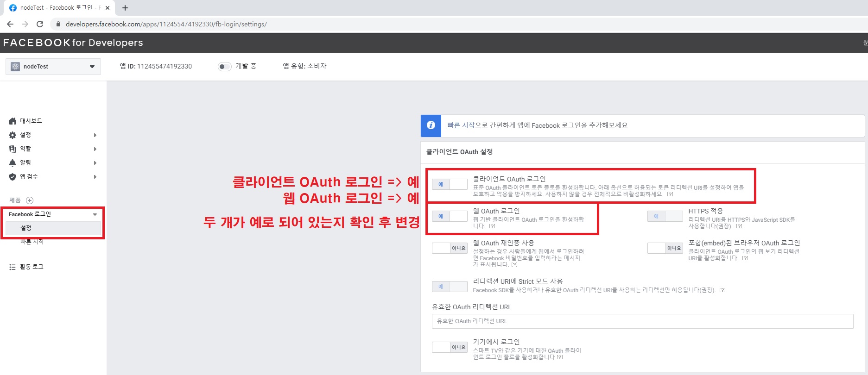
Task: Toggle 클라이언트 OAuth 로그인 switch
Action: click(450, 184)
